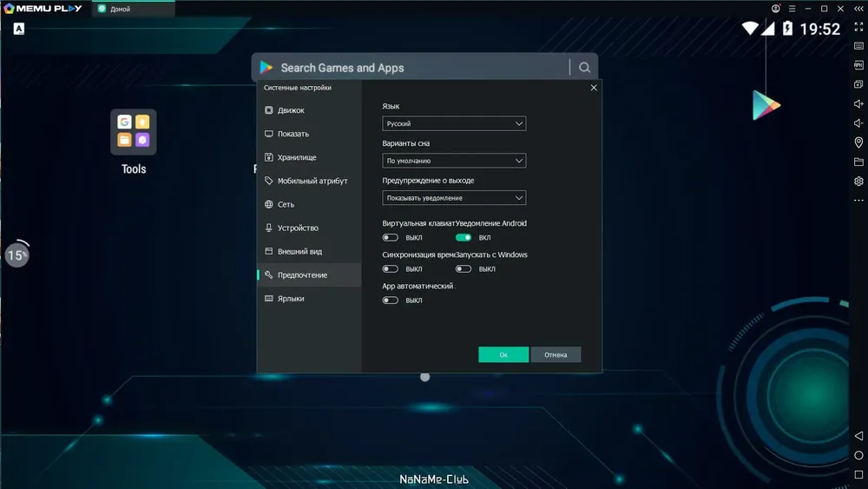Disable the Уведомление Android toggle
The width and height of the screenshot is (868, 489).
pos(464,238)
